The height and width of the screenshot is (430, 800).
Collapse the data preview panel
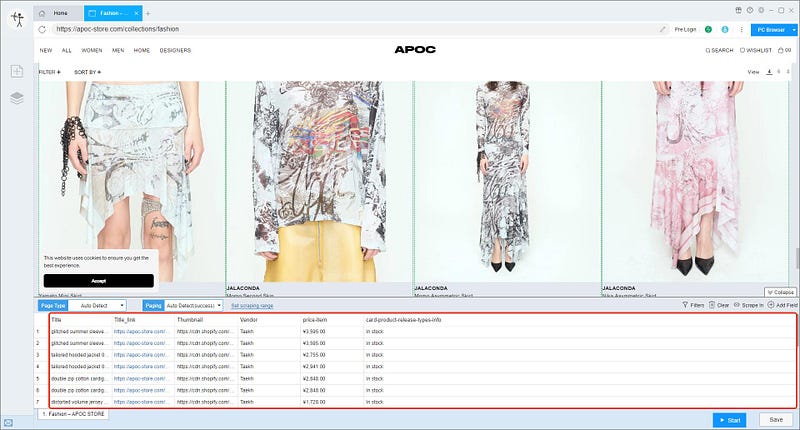(780, 292)
